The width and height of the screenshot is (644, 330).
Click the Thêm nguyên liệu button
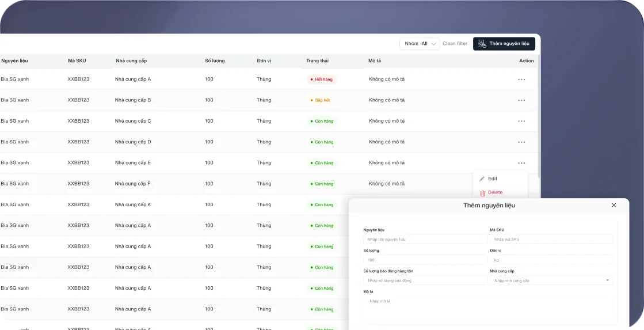pos(504,44)
